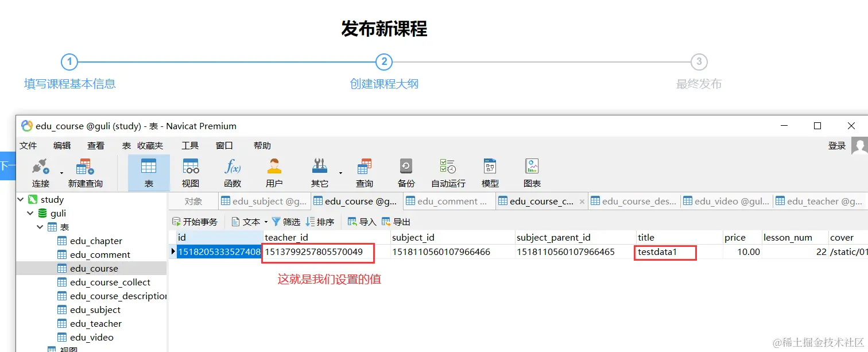Open the 文件 menu

pyautogui.click(x=28, y=146)
